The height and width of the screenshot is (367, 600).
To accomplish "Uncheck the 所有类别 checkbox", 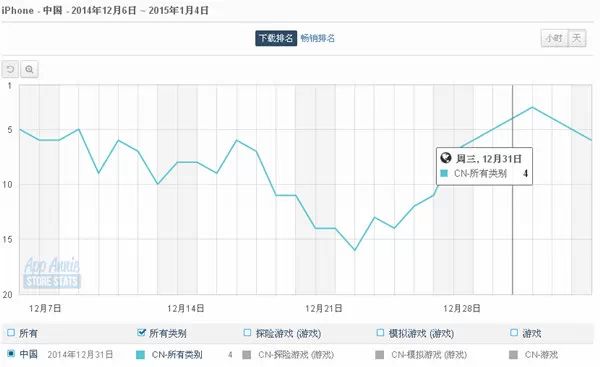I will (141, 333).
